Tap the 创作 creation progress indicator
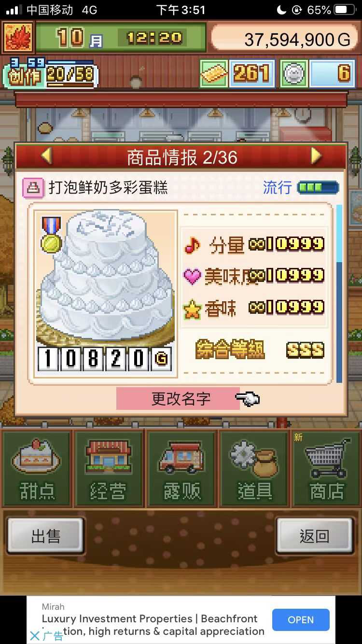Image resolution: width=362 pixels, height=644 pixels. 51,73
